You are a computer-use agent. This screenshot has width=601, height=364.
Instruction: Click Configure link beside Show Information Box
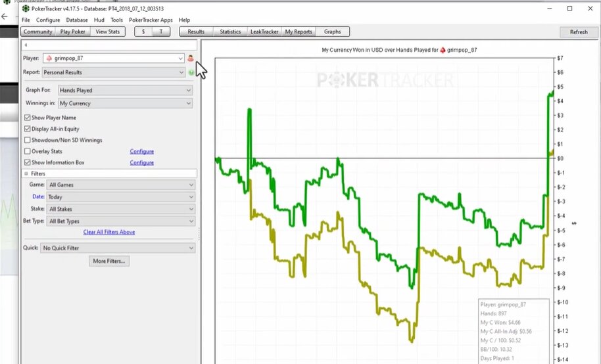(142, 162)
